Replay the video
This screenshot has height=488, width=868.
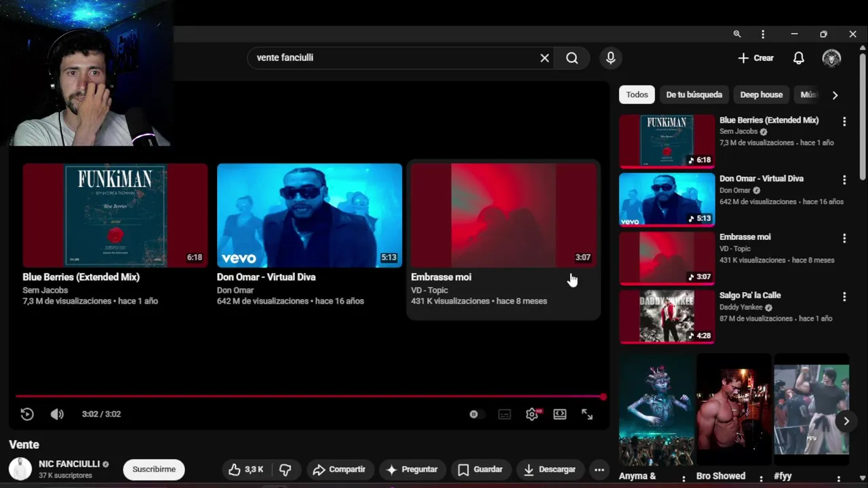pyautogui.click(x=27, y=414)
